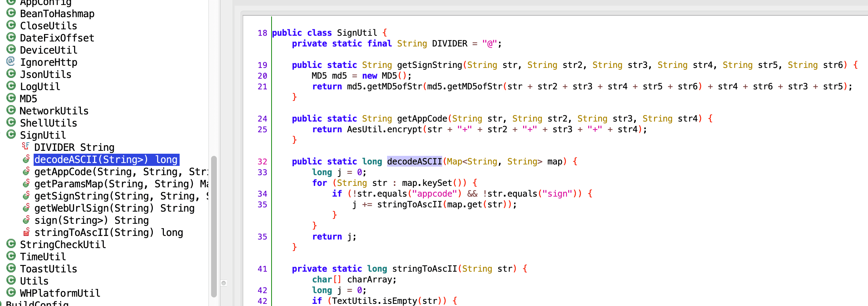Click getSignString method name in code
The height and width of the screenshot is (306, 868).
430,65
